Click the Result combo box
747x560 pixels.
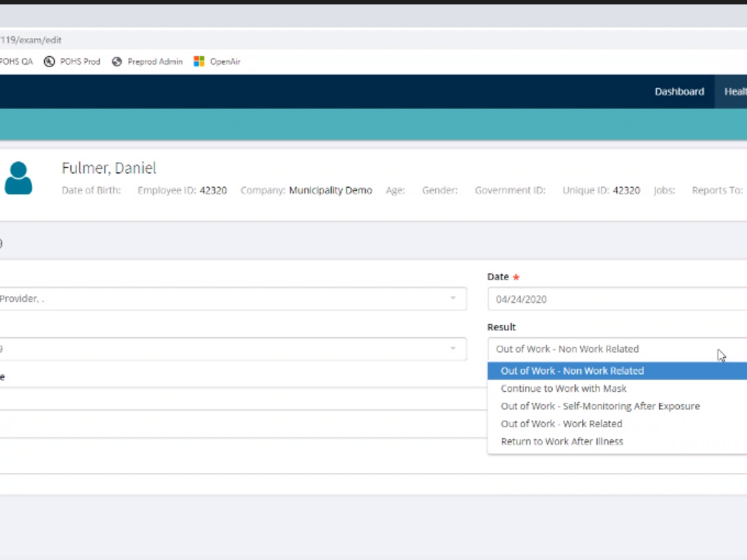pos(618,349)
